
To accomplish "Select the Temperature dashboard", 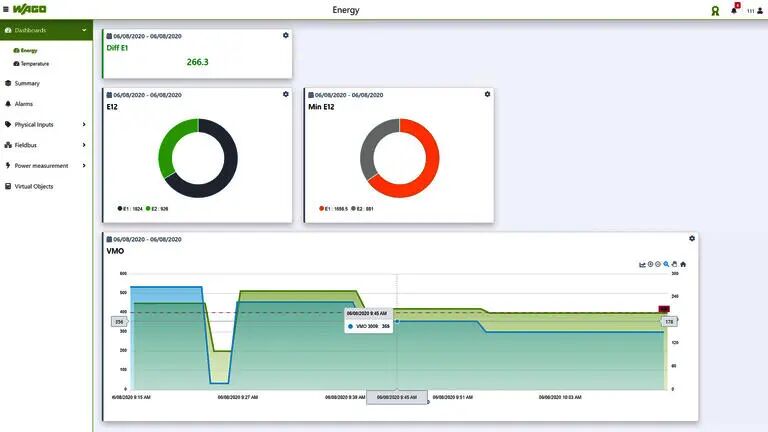I will pos(31,64).
